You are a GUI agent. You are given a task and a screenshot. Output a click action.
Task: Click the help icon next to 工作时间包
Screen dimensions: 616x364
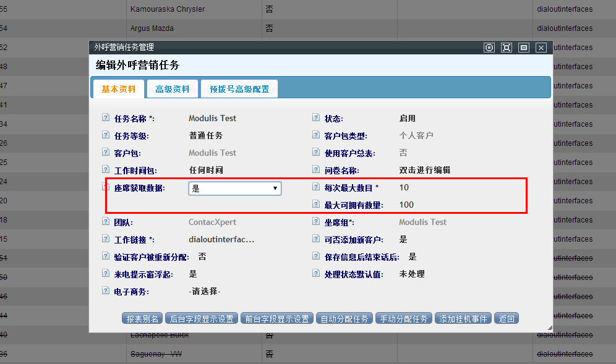[105, 170]
